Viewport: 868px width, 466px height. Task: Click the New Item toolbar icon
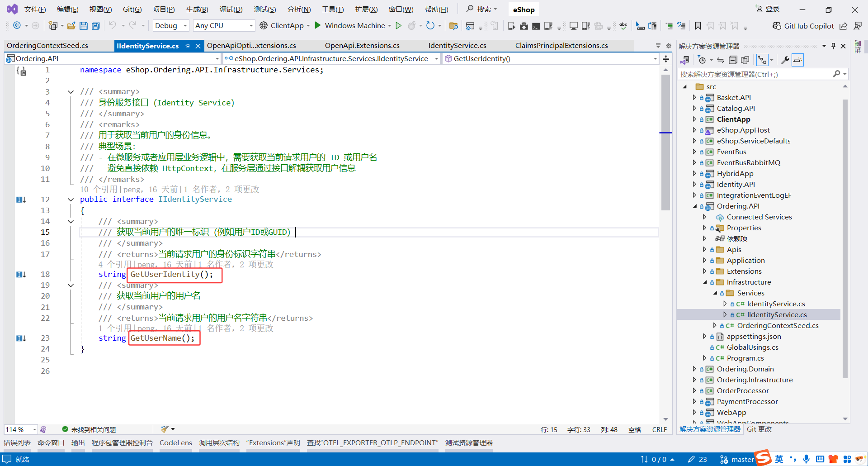(x=53, y=26)
